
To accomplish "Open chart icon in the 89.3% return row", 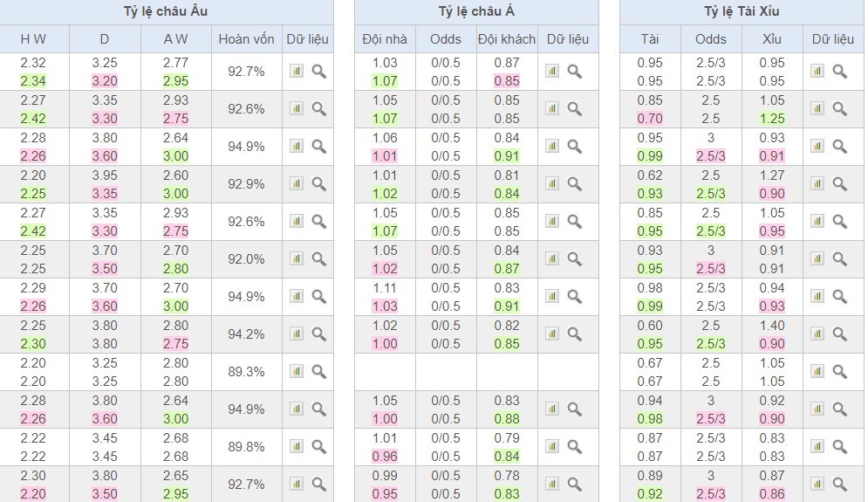I will (297, 372).
